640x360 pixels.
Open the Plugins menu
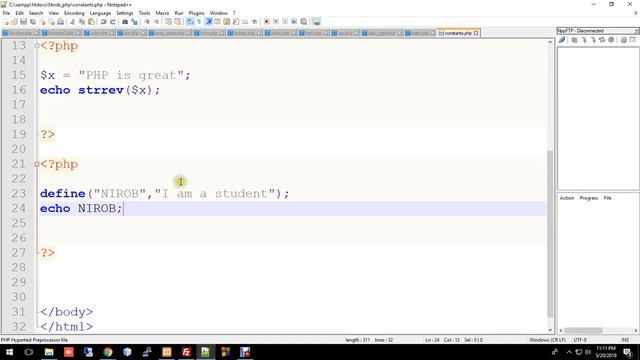point(196,13)
